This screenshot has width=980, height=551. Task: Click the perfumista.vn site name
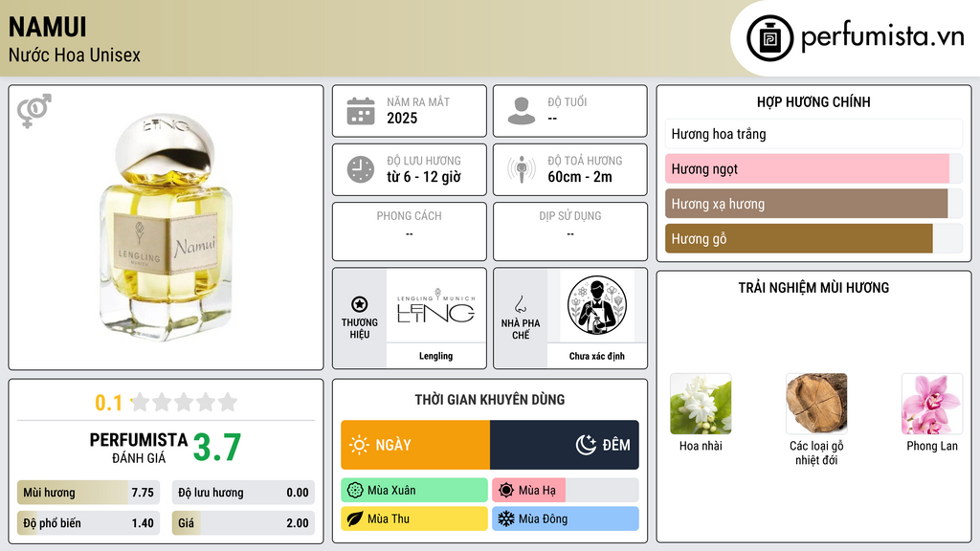[x=882, y=37]
